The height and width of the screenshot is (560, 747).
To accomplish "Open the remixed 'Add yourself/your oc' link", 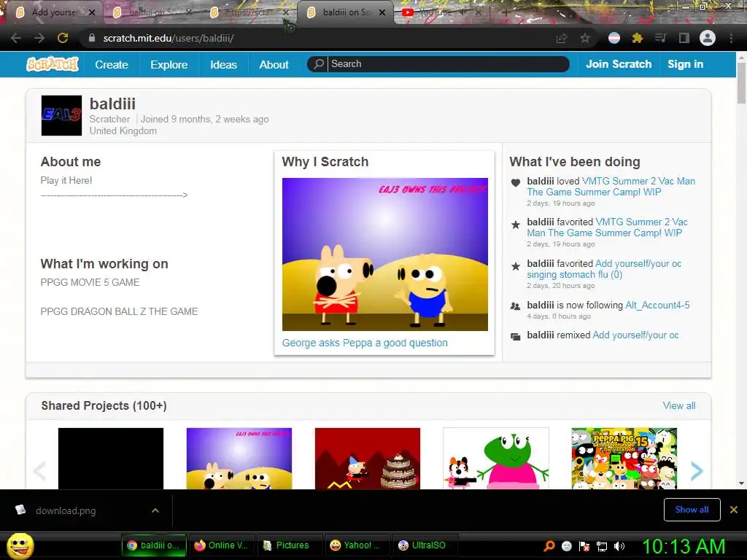I will coord(635,335).
